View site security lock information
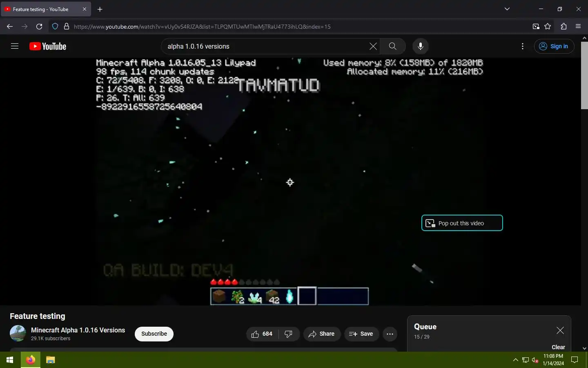Image resolution: width=588 pixels, height=368 pixels. click(67, 27)
